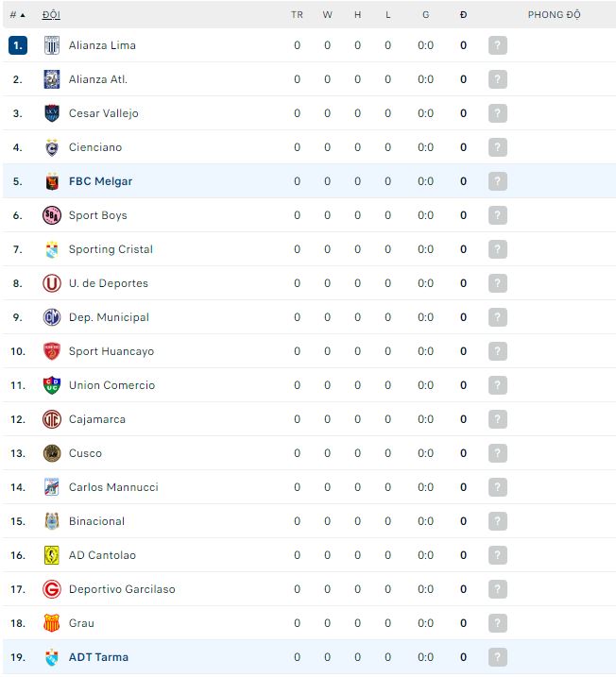The height and width of the screenshot is (677, 616).
Task: Click the Deportivo Garcilaso red logo
Action: 52,589
